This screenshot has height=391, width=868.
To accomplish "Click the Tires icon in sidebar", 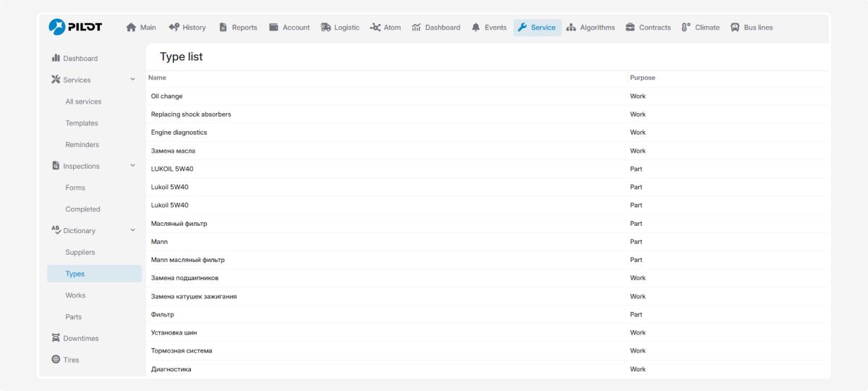I will tap(56, 360).
